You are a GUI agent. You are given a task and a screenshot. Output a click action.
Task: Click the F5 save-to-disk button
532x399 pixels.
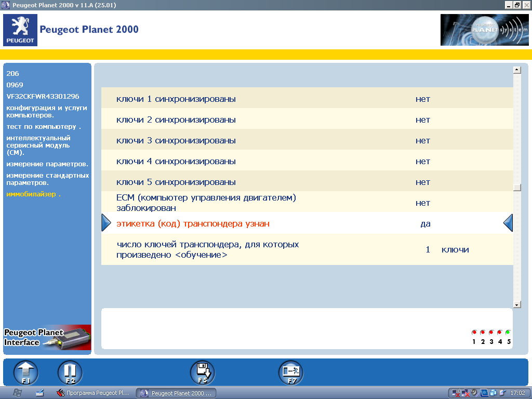click(x=203, y=373)
